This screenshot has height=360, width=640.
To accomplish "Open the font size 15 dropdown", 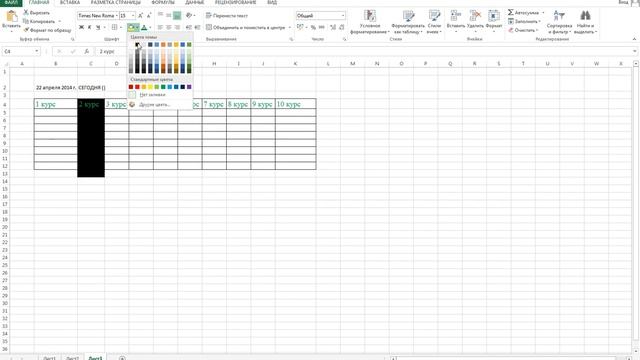I will pos(133,16).
